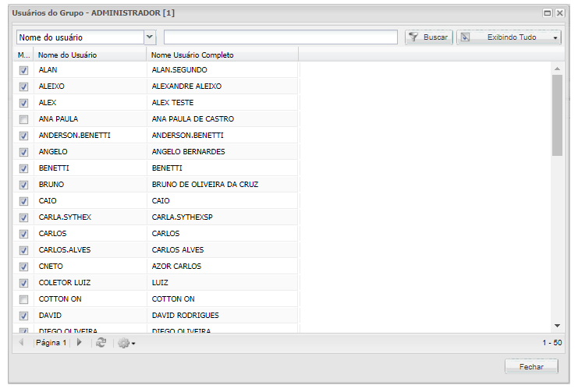Click the Buscar filter button
The width and height of the screenshot is (578, 392).
[429, 37]
